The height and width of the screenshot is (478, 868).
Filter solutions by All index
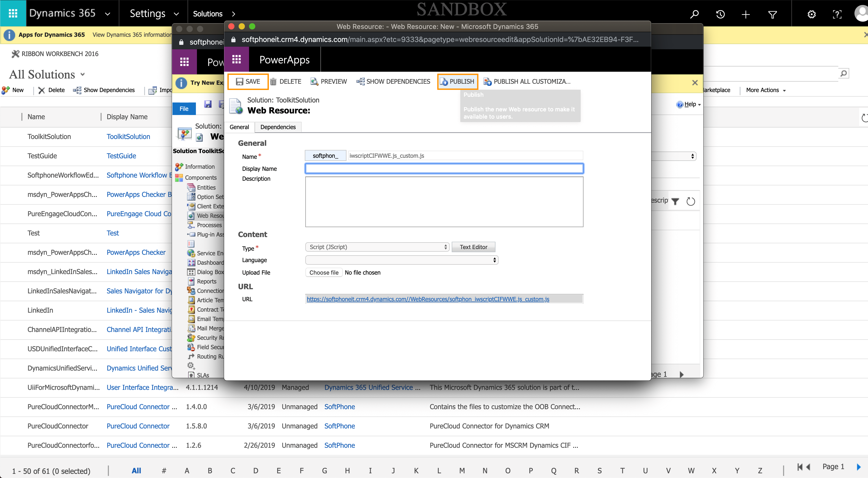coord(136,471)
